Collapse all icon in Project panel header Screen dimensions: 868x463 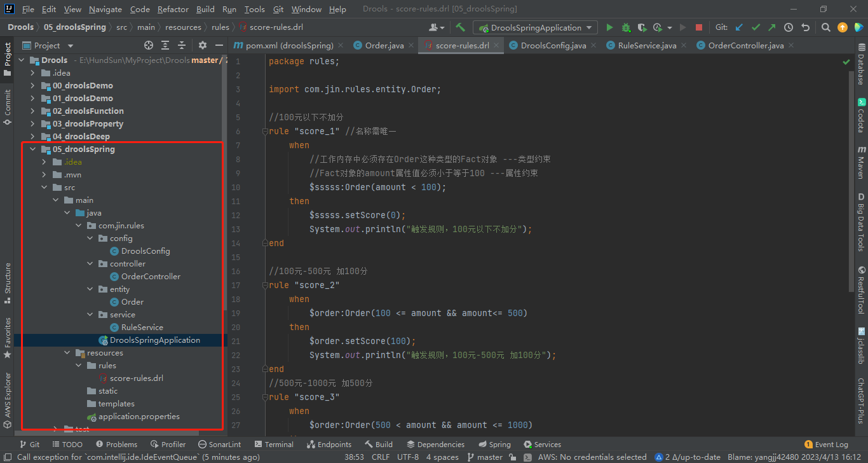tap(182, 45)
